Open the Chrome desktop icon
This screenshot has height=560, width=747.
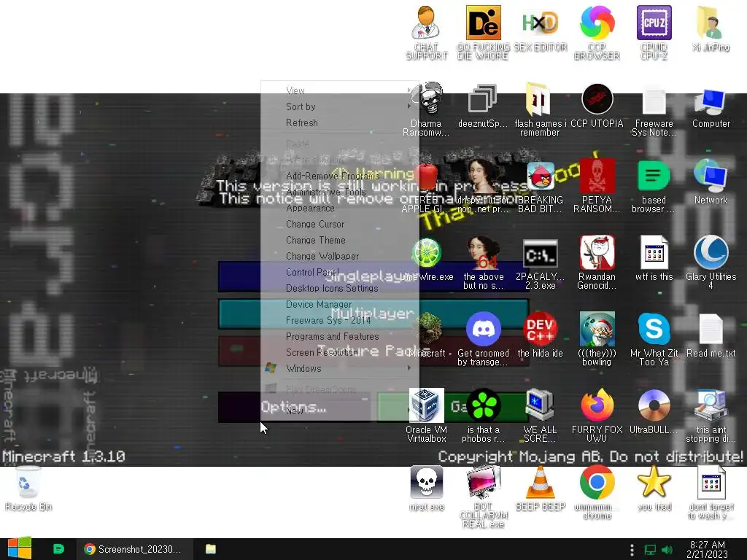(597, 483)
